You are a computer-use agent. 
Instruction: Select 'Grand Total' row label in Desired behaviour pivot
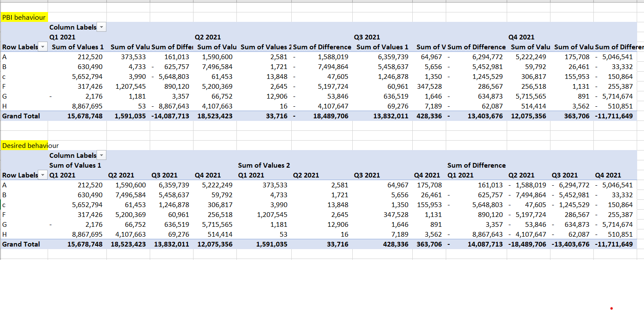[x=21, y=244]
